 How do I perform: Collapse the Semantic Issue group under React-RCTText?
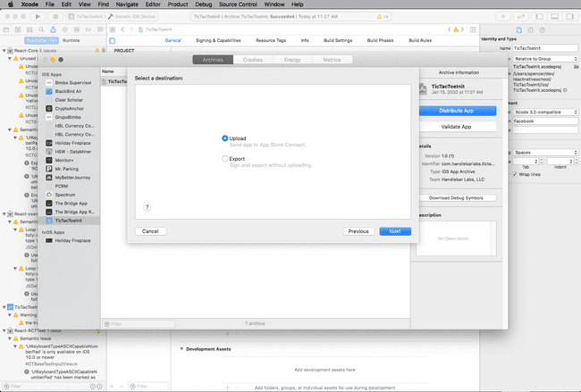point(10,338)
